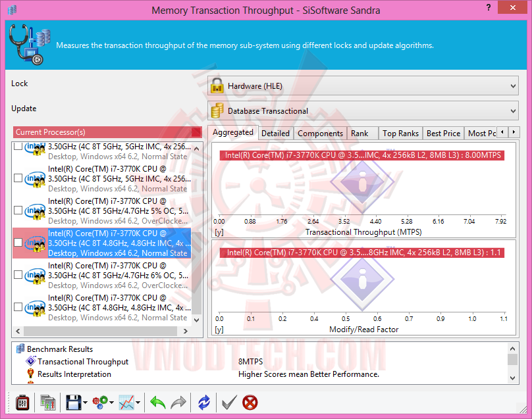Click results pane scroll up arrow
The height and width of the screenshot is (419, 532).
coord(513,349)
